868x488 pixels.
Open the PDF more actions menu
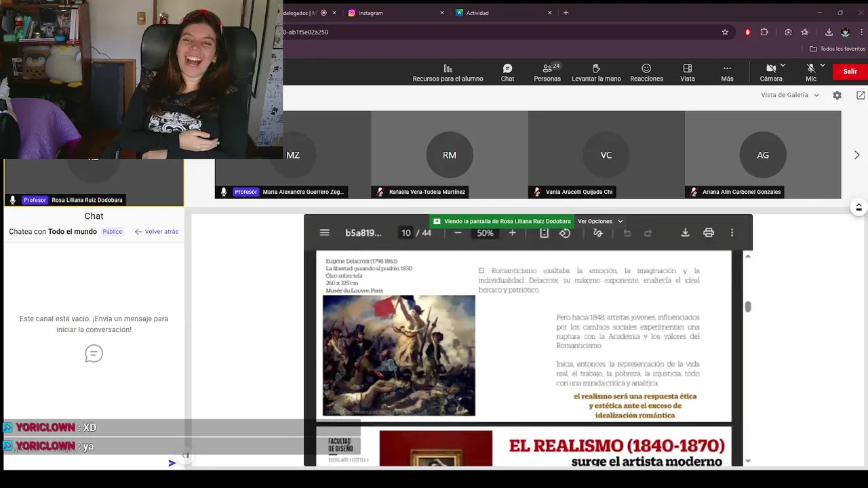(x=732, y=232)
